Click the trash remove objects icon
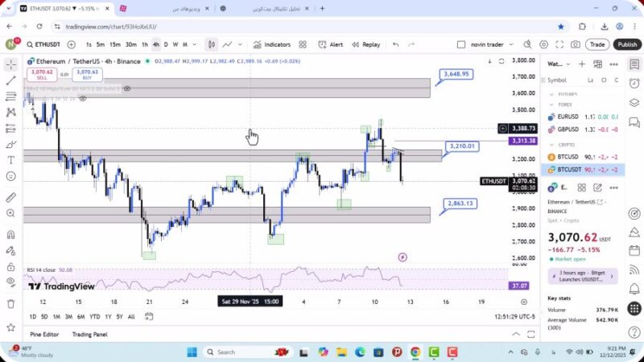Image resolution: width=644 pixels, height=362 pixels. tap(10, 303)
